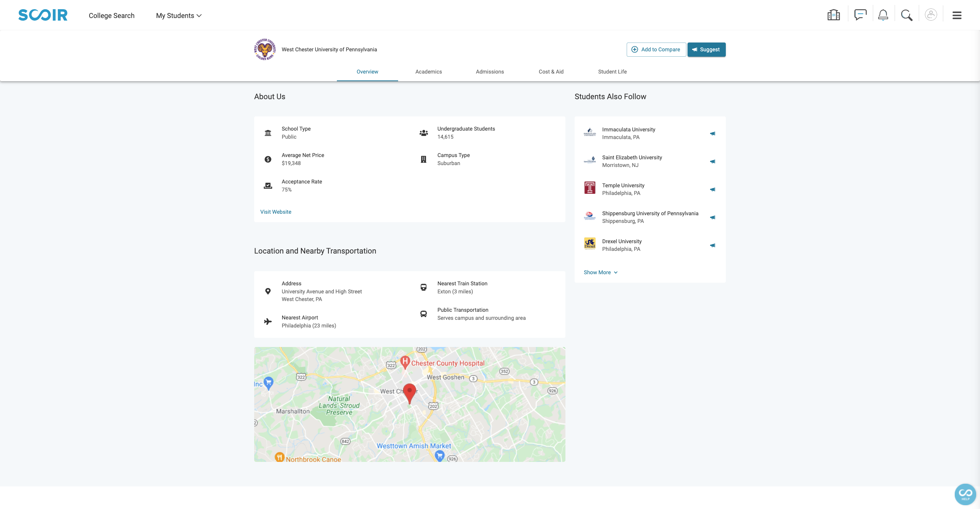Image resolution: width=980 pixels, height=509 pixels.
Task: Expand Show More colleges list
Action: [x=601, y=272]
